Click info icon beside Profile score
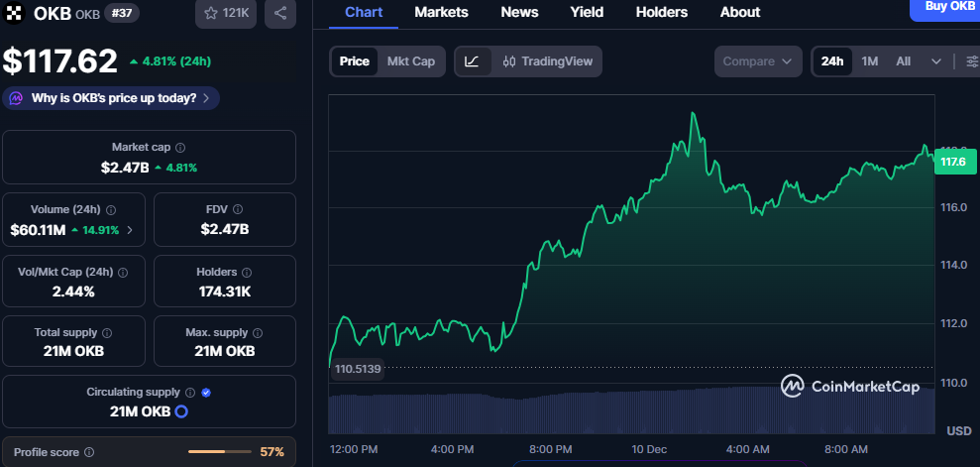The height and width of the screenshot is (467, 980). point(89,452)
